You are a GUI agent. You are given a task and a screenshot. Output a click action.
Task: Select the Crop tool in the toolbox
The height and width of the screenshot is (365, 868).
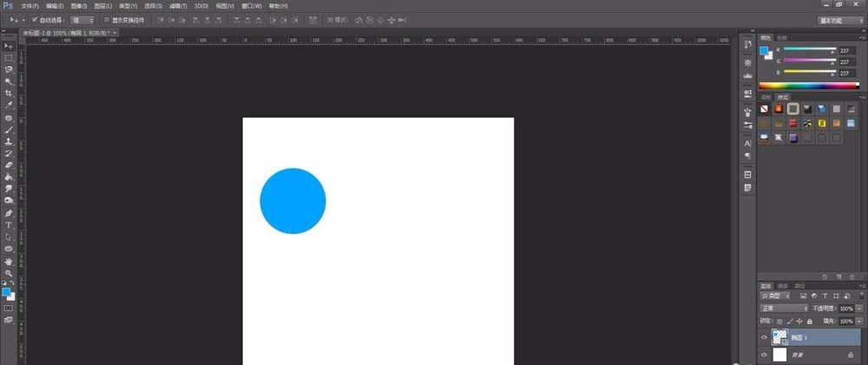pyautogui.click(x=9, y=93)
